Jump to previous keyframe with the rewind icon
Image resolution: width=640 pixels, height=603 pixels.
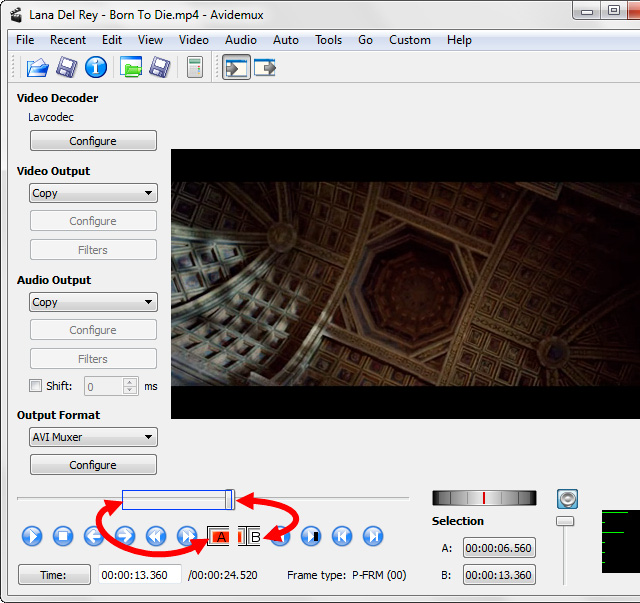point(156,536)
